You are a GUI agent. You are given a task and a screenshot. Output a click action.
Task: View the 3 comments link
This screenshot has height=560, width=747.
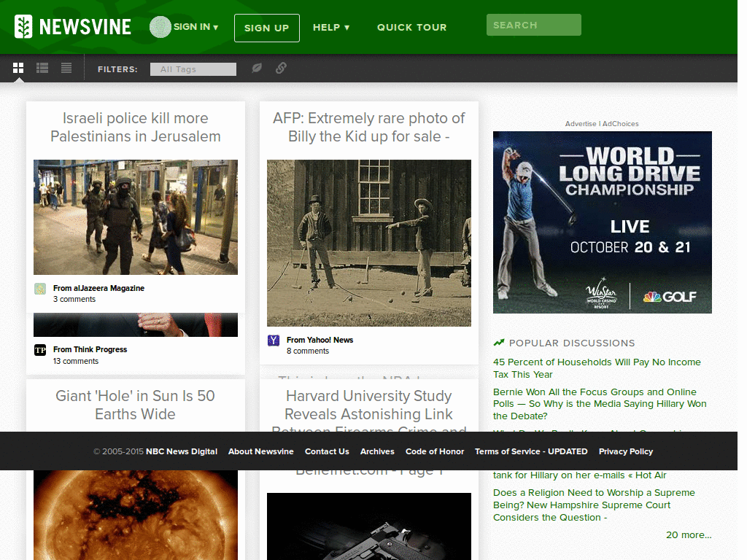pos(74,299)
